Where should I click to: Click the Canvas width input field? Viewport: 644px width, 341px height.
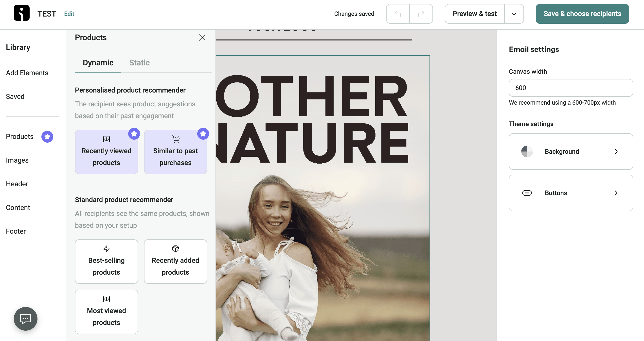point(571,88)
